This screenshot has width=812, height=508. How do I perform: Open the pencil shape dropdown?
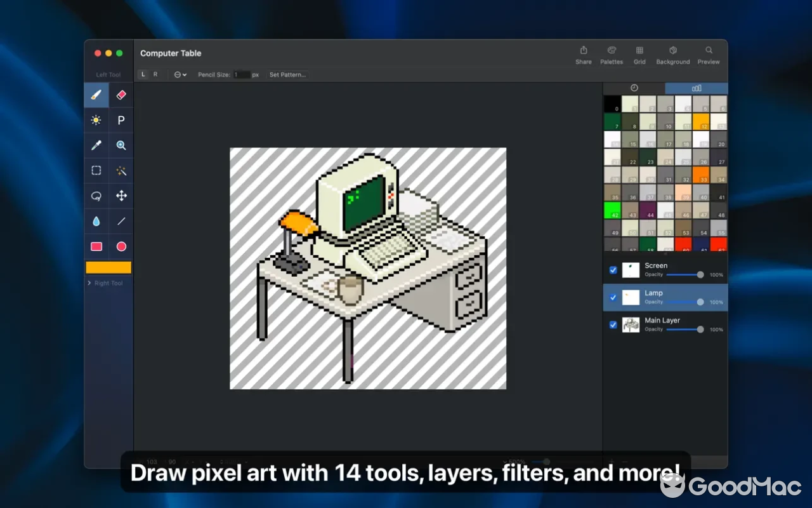click(x=180, y=74)
